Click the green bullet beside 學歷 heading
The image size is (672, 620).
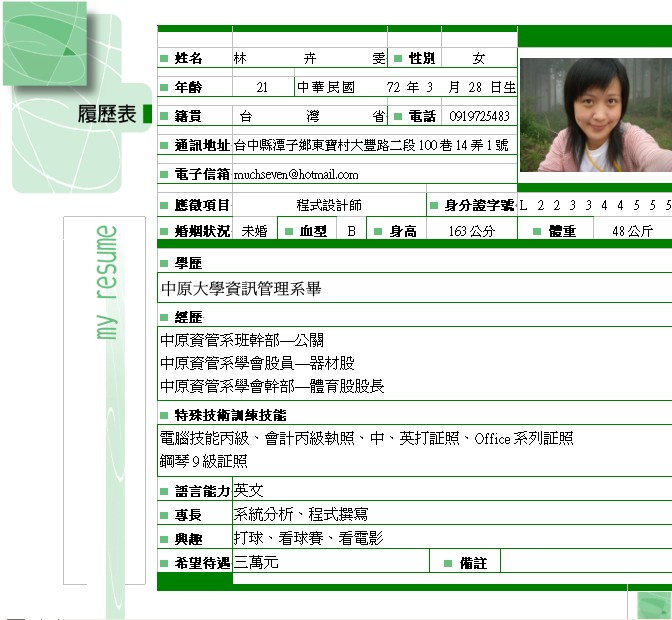[x=165, y=263]
